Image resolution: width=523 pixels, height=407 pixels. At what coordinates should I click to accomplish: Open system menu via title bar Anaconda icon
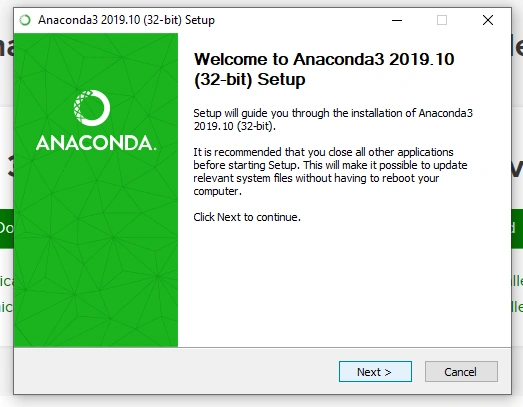[25, 20]
